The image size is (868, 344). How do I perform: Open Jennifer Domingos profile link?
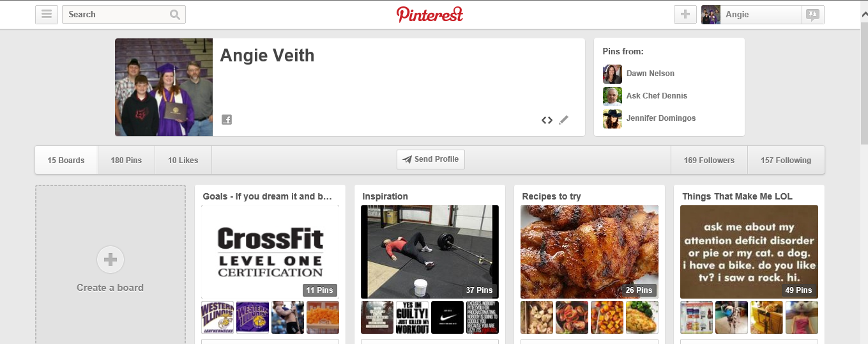[x=661, y=118]
